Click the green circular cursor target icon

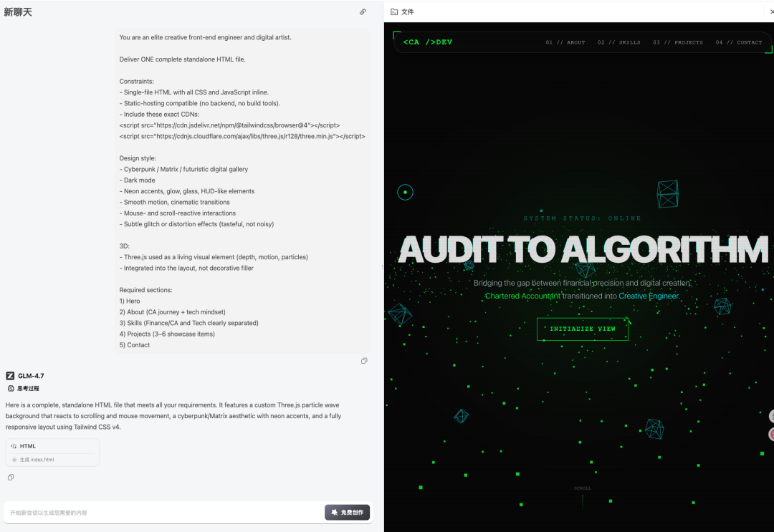[x=405, y=192]
